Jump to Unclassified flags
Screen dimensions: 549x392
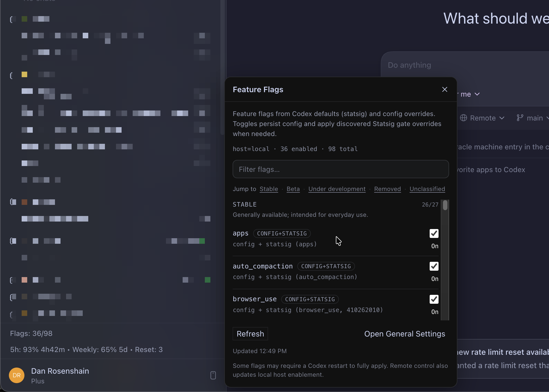pyautogui.click(x=427, y=189)
